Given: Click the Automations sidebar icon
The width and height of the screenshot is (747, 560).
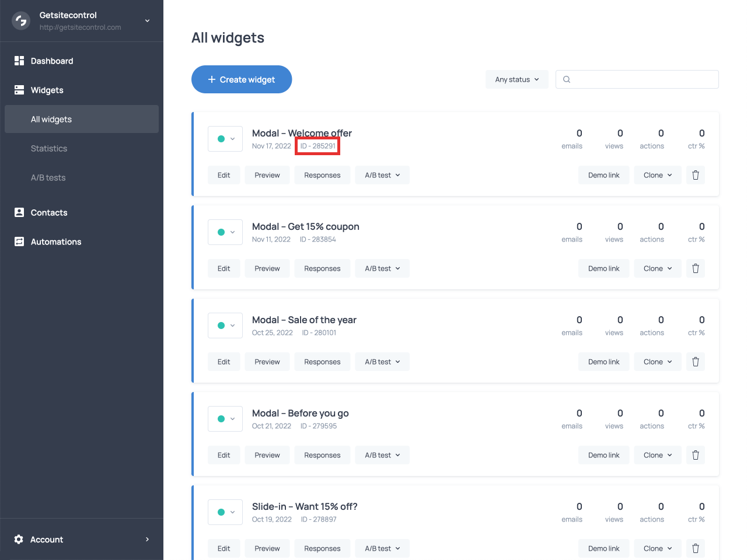Looking at the screenshot, I should click(x=19, y=242).
